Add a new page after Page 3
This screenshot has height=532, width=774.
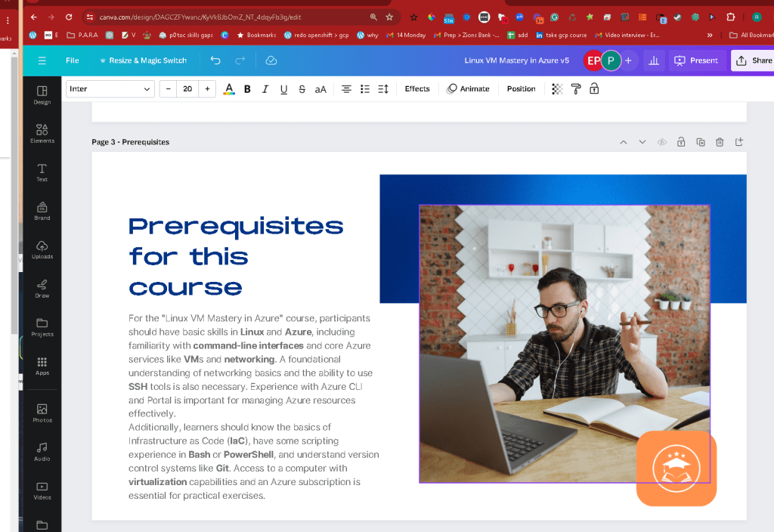coord(739,142)
